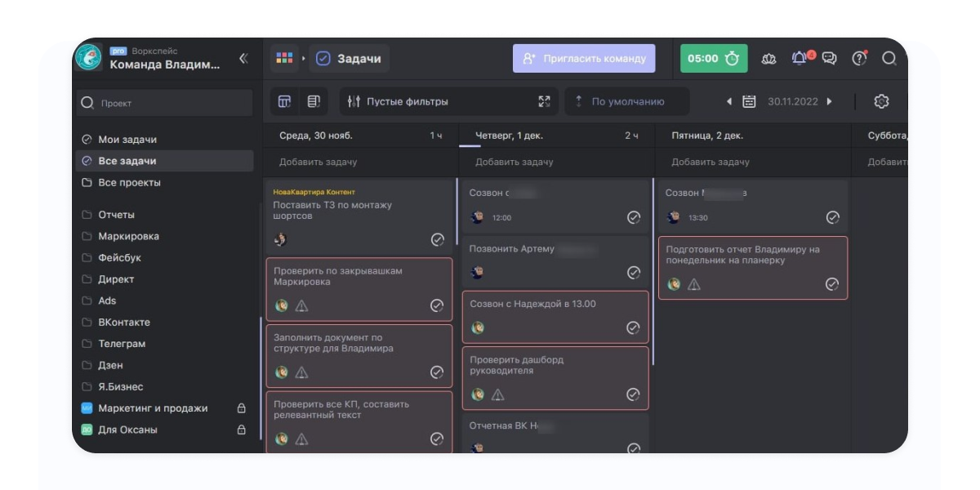Select 'Мои задачи' in the sidebar

127,140
